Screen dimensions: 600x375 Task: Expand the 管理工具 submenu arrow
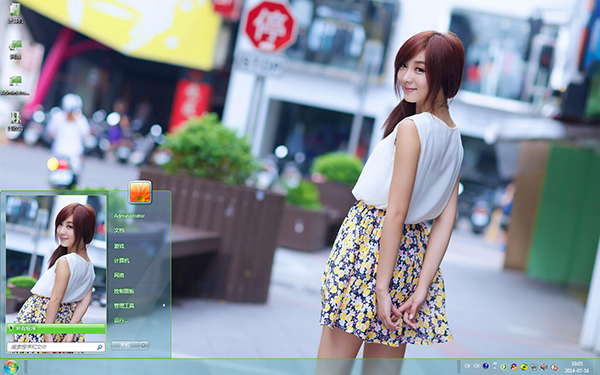[x=164, y=305]
